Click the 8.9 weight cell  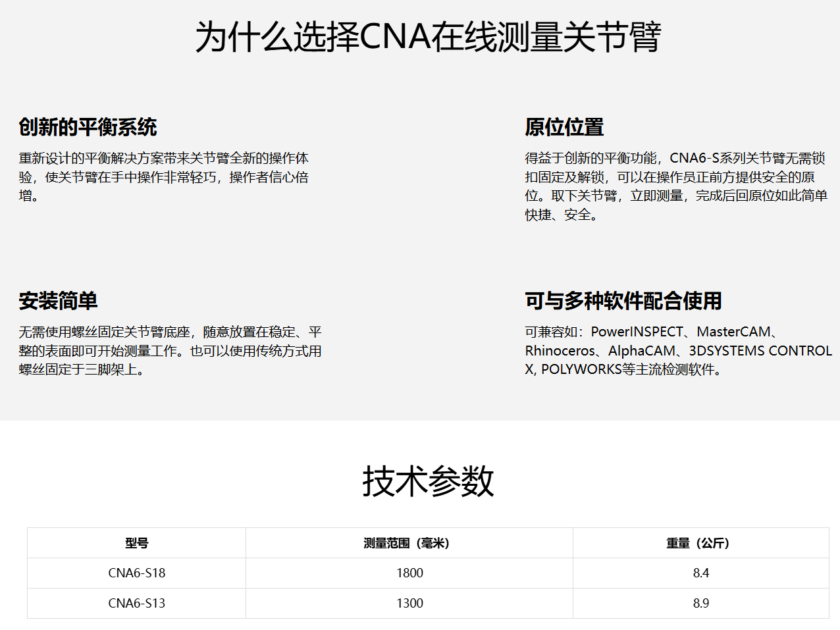coord(700,603)
